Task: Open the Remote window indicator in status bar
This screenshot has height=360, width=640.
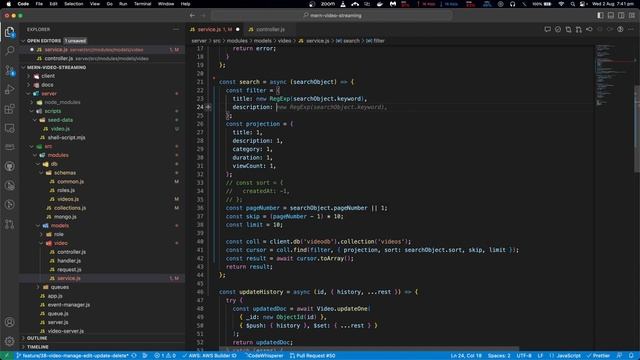Action: tap(6, 356)
